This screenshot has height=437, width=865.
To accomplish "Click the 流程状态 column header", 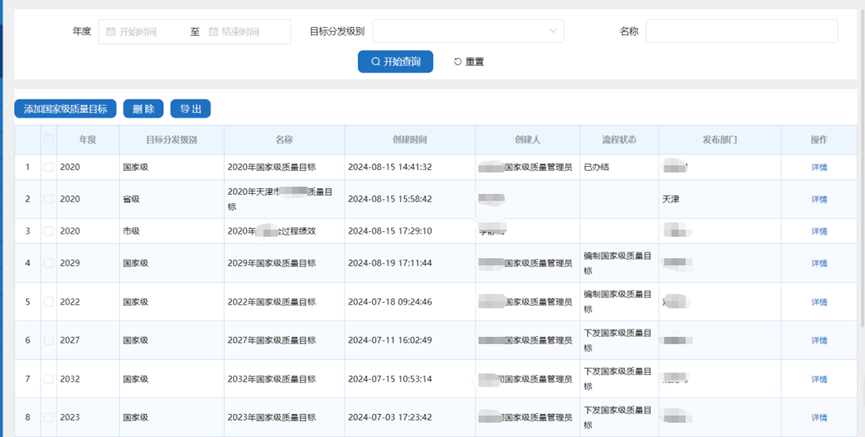I will [x=619, y=140].
